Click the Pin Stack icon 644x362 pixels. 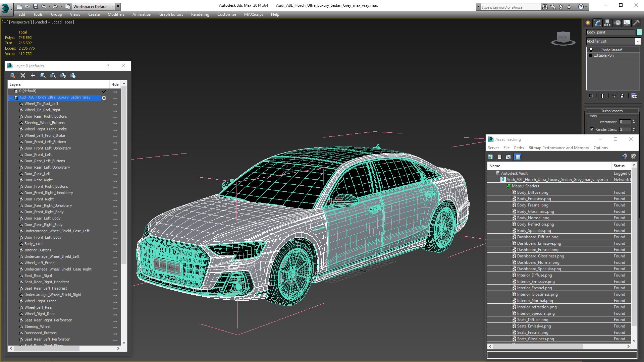591,96
